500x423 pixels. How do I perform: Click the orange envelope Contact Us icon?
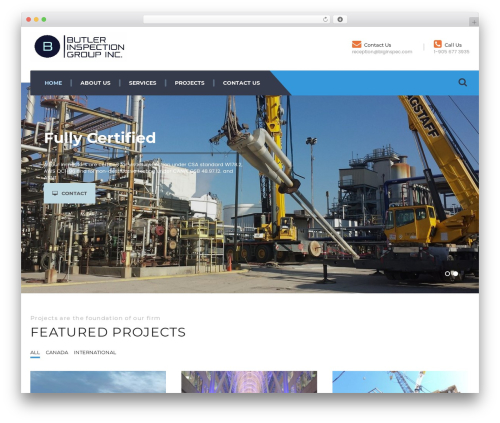pos(356,44)
